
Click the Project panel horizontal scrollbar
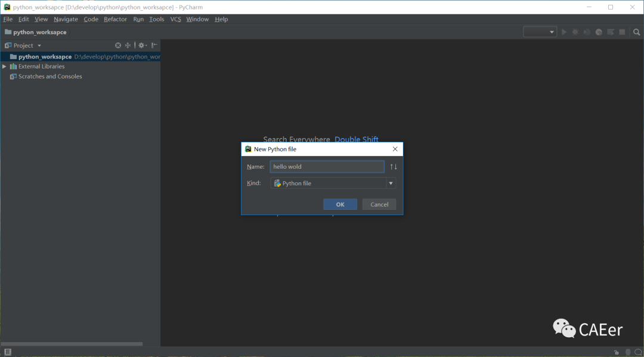[72, 344]
